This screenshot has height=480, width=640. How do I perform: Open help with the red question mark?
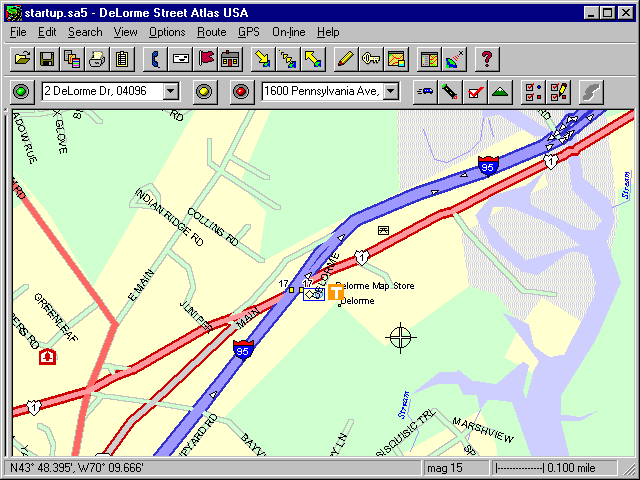487,60
